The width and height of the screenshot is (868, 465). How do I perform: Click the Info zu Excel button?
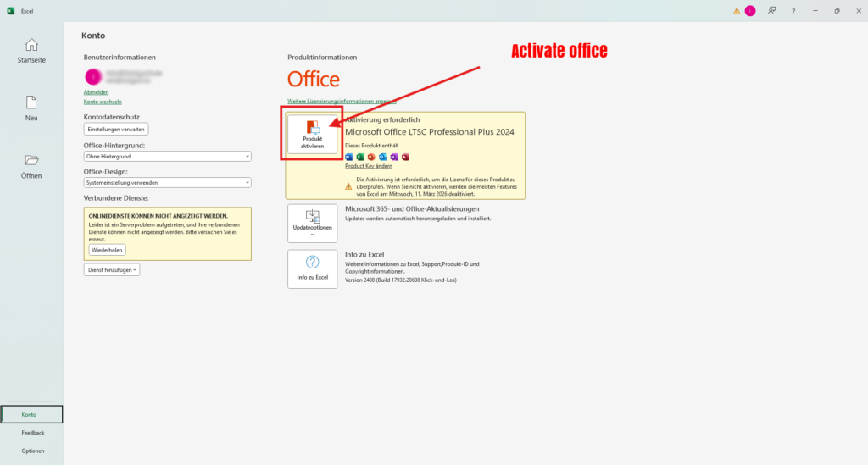312,268
